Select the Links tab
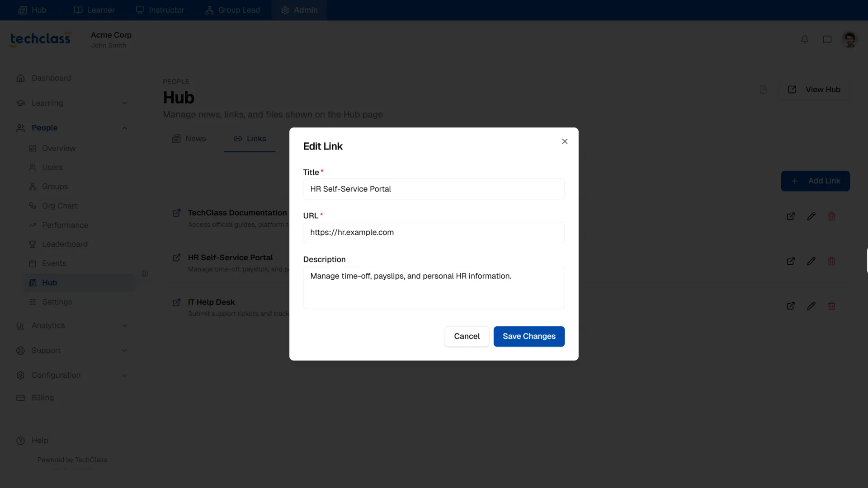The image size is (868, 488). (250, 139)
